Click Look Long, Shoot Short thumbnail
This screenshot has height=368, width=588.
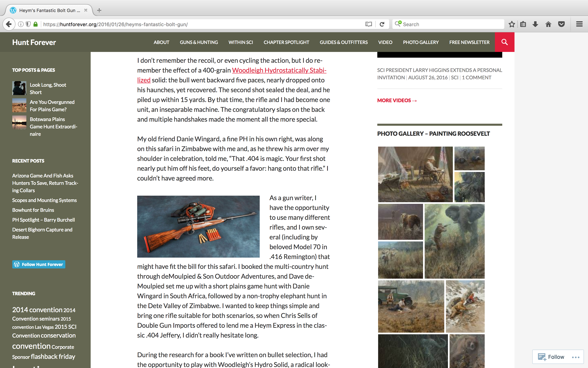click(x=19, y=88)
